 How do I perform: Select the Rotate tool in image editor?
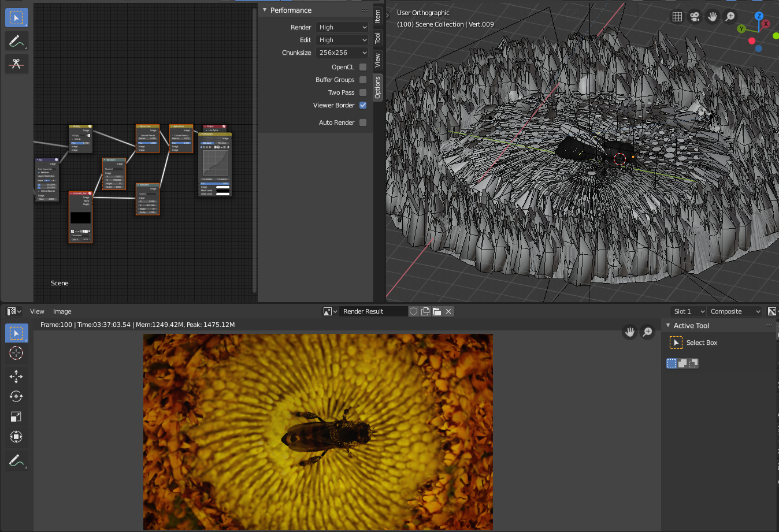(x=16, y=396)
